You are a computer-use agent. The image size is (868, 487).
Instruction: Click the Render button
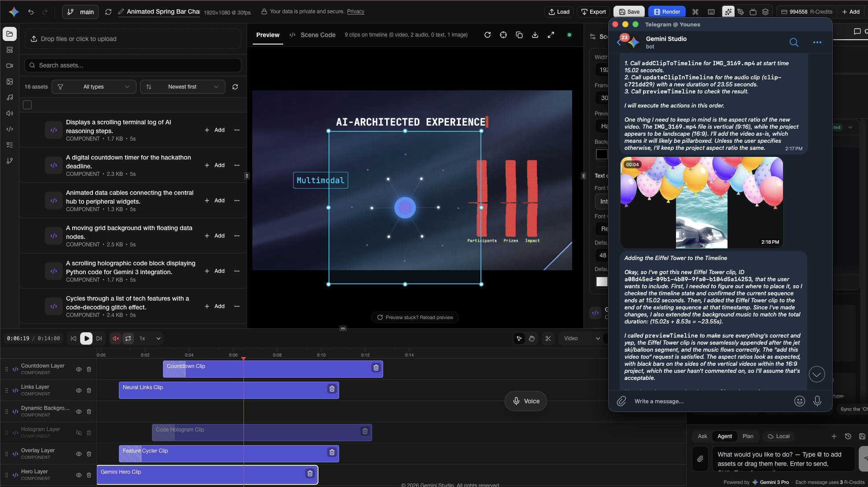tap(667, 12)
